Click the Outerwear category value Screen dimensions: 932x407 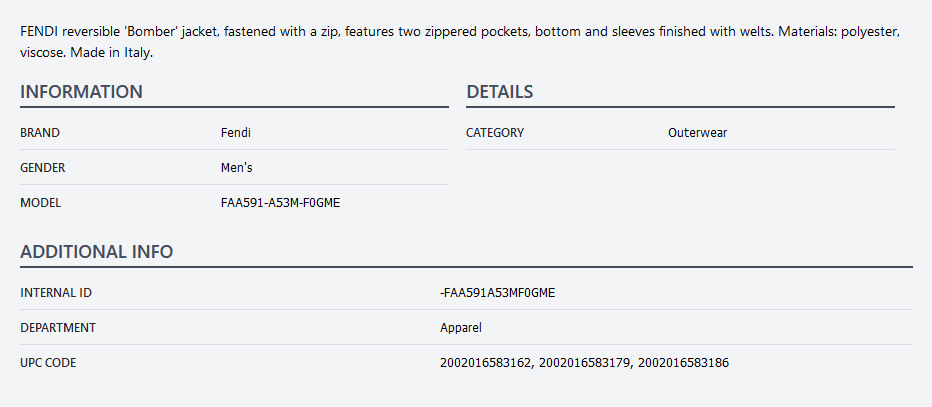pos(697,133)
